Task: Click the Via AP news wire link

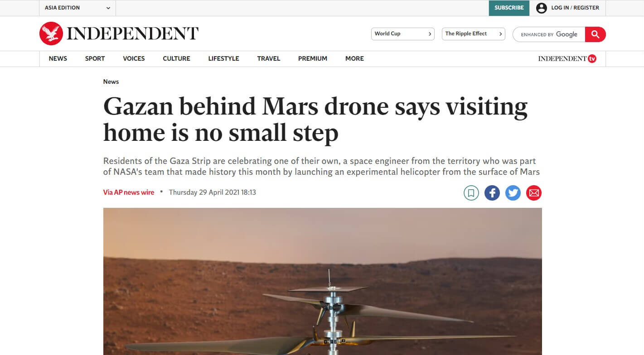Action: point(129,192)
